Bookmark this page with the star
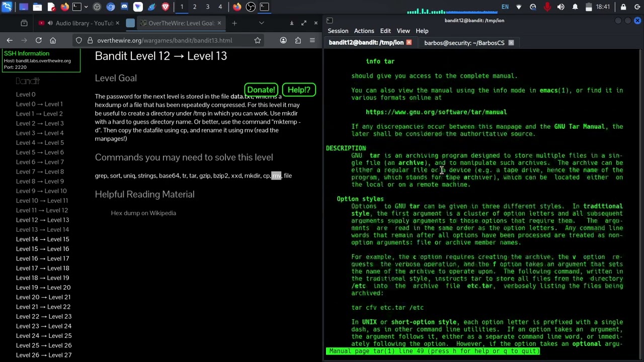Image resolution: width=644 pixels, height=362 pixels. [257, 40]
